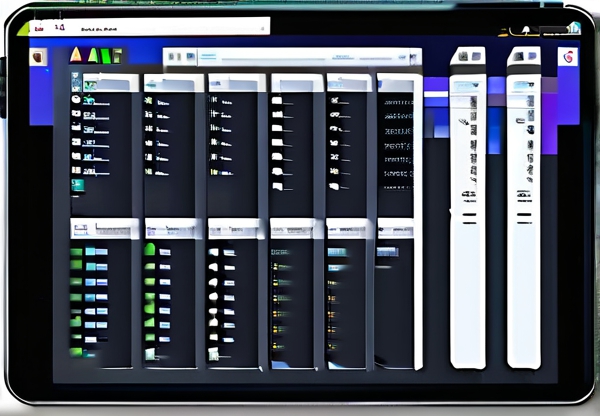
Task: Click the first text row in sixth upper panel
Action: tap(397, 104)
